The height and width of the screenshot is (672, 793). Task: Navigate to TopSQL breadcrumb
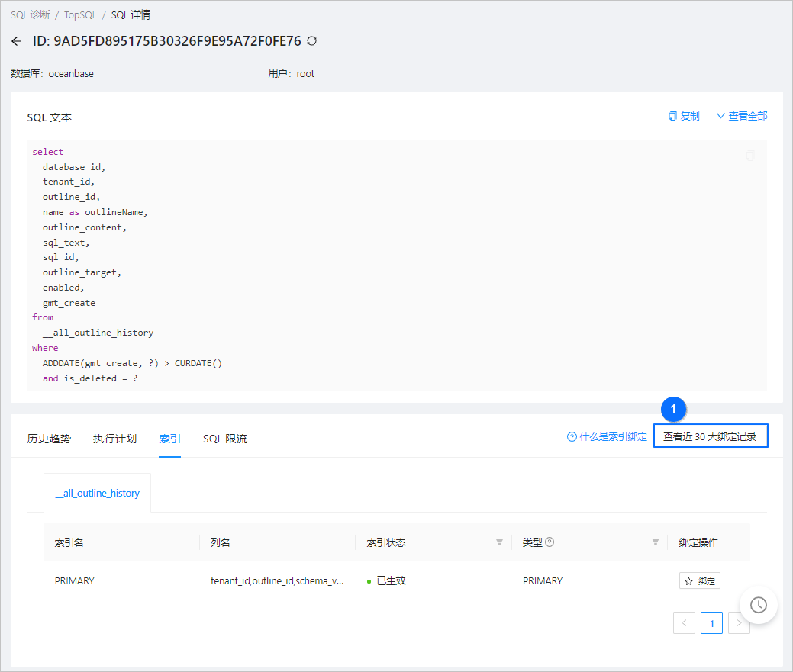[80, 14]
